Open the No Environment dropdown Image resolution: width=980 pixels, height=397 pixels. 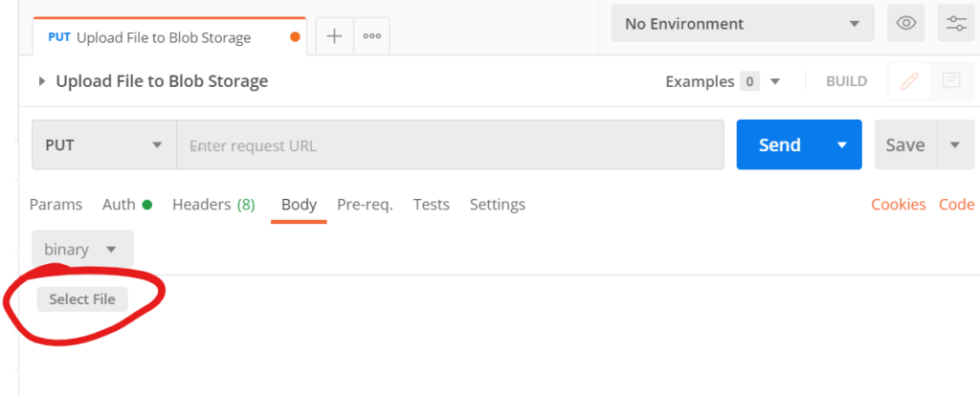tap(743, 24)
